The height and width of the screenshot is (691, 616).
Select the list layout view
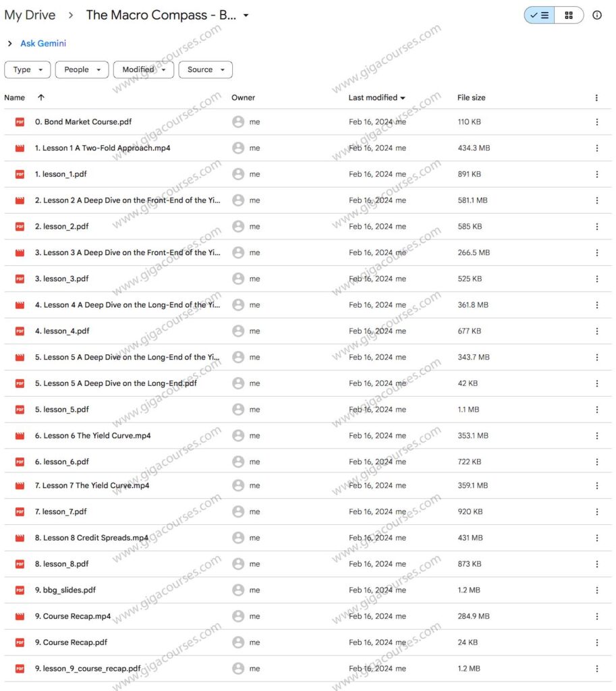[x=540, y=16]
